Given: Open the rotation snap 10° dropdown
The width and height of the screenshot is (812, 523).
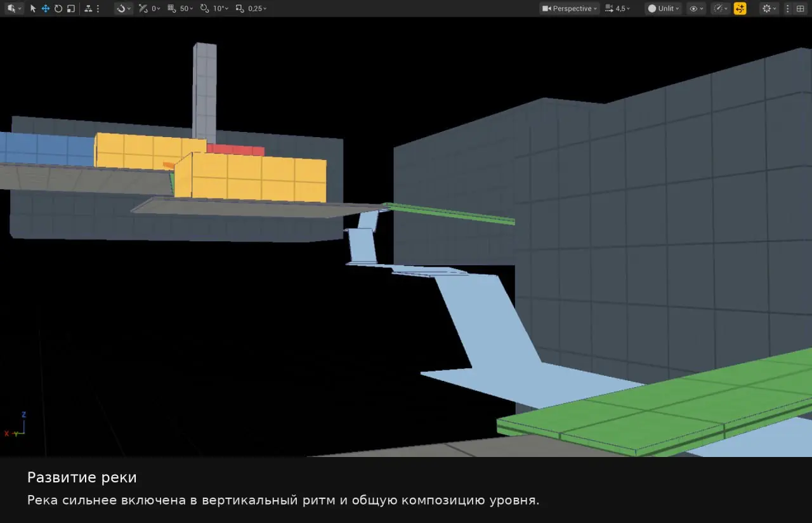Looking at the screenshot, I should point(220,8).
